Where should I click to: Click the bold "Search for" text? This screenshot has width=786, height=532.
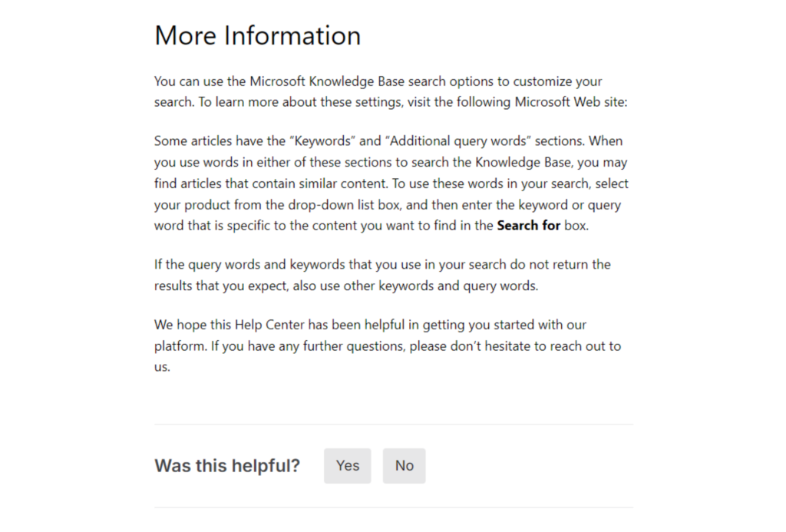point(528,226)
